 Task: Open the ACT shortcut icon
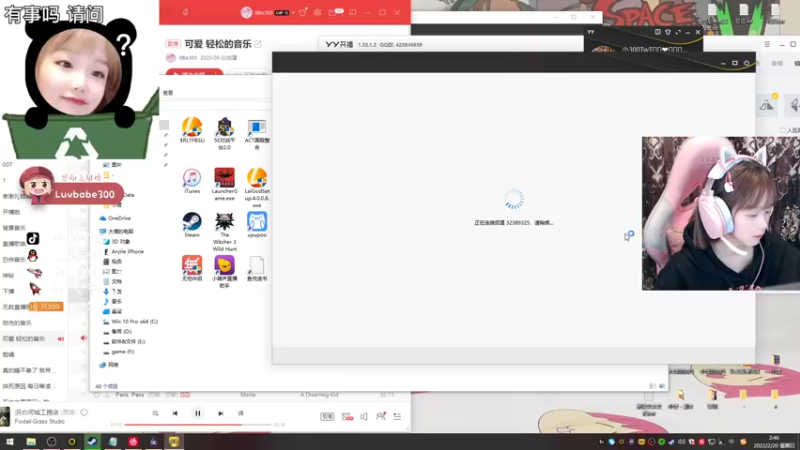[x=257, y=134]
